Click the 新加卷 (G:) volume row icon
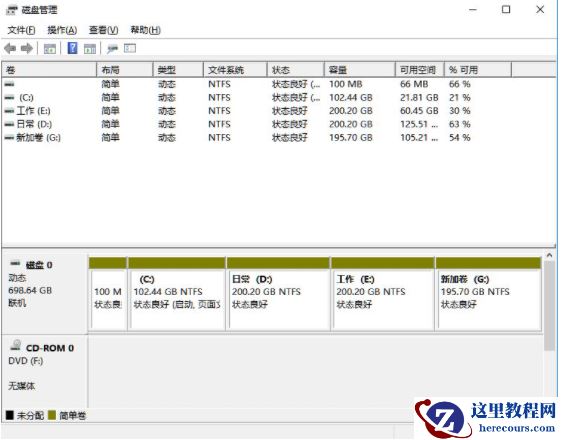The width and height of the screenshot is (561, 440). 9,137
